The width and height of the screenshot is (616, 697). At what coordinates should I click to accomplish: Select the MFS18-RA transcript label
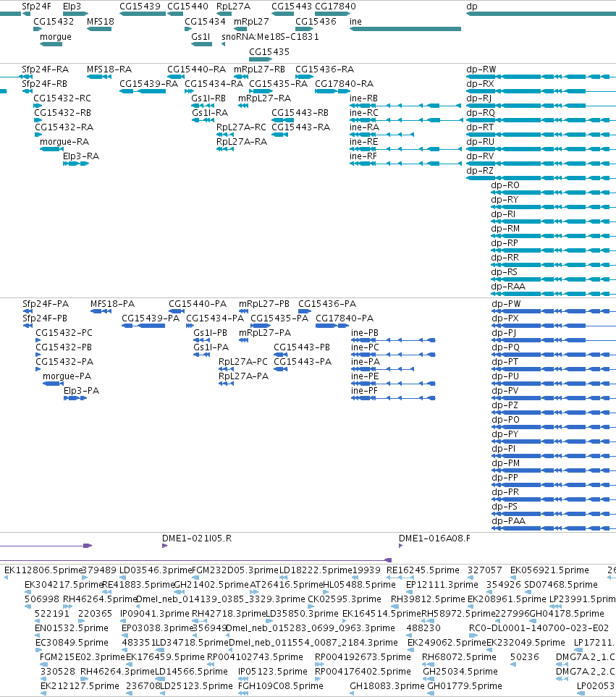click(x=109, y=69)
